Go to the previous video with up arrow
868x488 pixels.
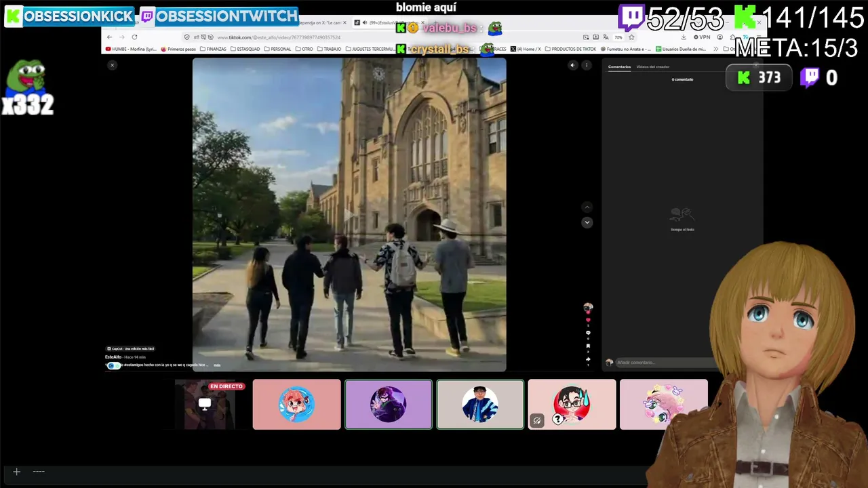(587, 207)
